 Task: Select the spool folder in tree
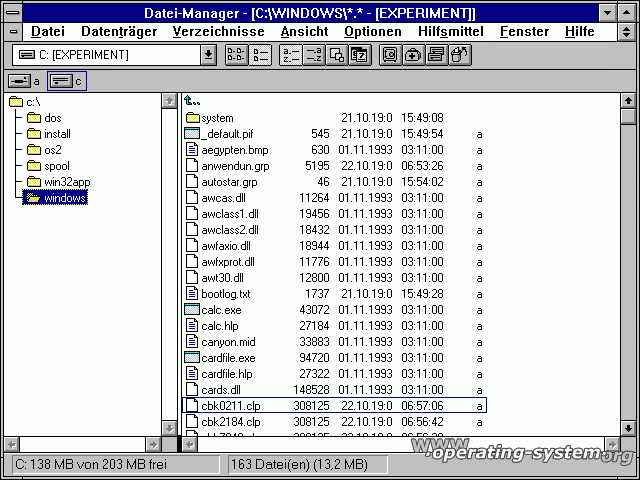tap(49, 166)
